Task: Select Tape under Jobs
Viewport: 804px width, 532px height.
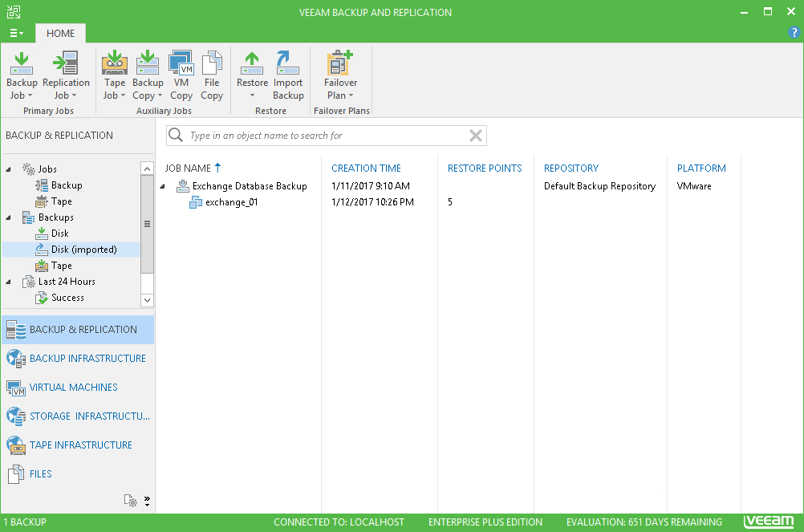Action: 61,201
